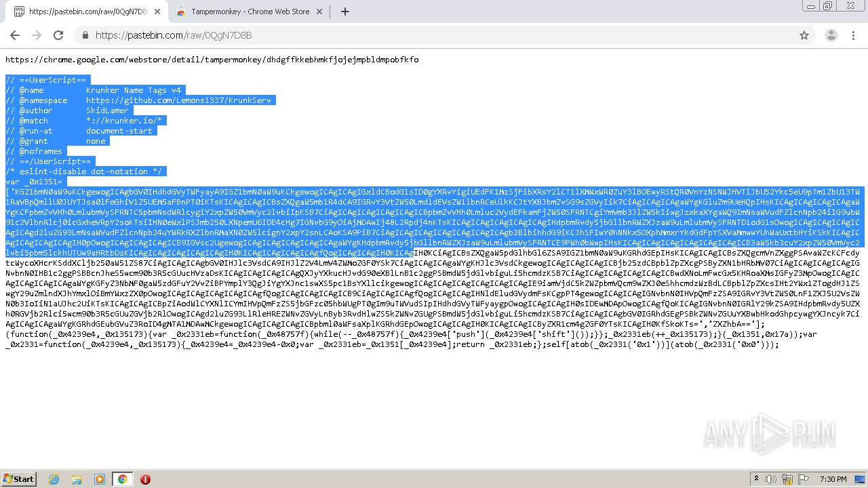Click the Show Desktop button
Screen dimensions: 868x488
[x=861, y=479]
